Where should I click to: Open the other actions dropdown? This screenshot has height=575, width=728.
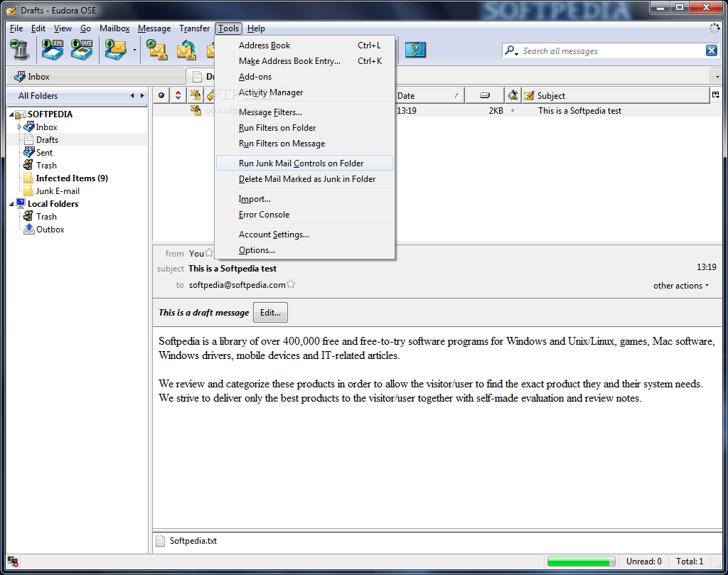click(681, 286)
